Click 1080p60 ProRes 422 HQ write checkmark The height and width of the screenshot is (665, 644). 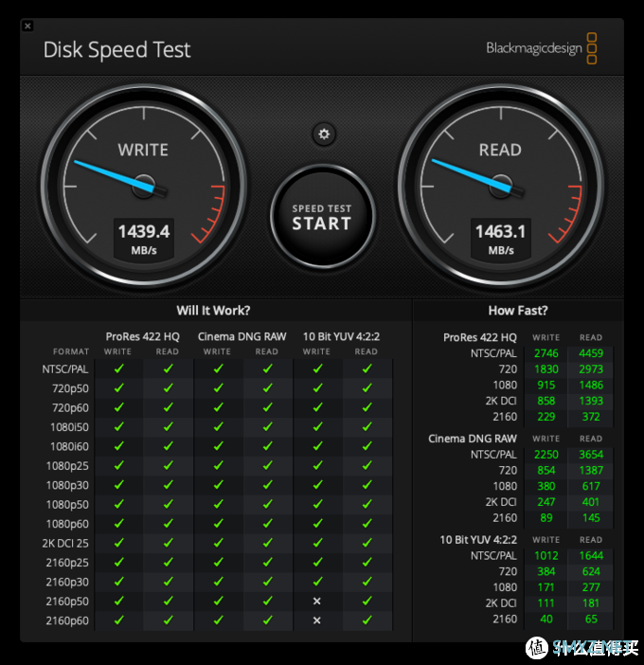(x=119, y=524)
